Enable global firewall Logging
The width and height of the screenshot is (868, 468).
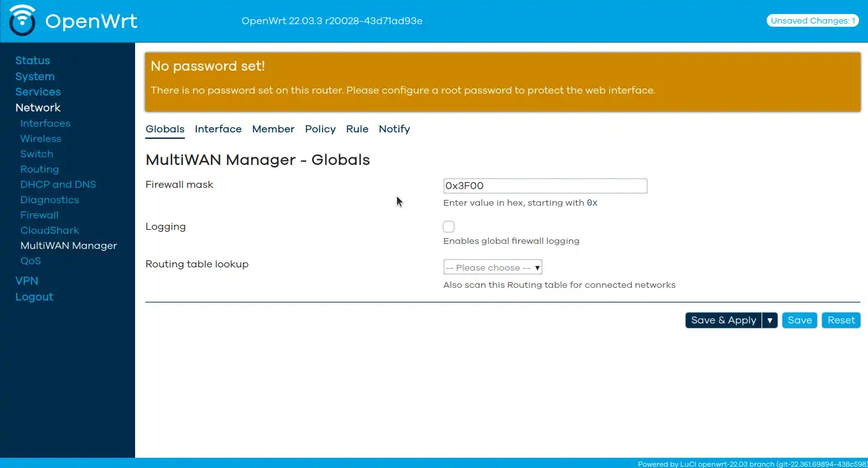click(x=449, y=226)
